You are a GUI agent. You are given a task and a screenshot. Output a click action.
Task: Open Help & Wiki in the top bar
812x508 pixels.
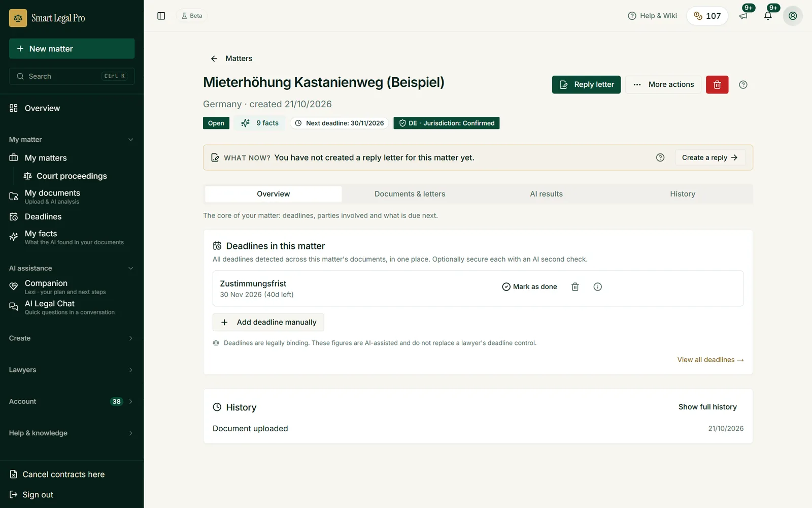pyautogui.click(x=652, y=16)
